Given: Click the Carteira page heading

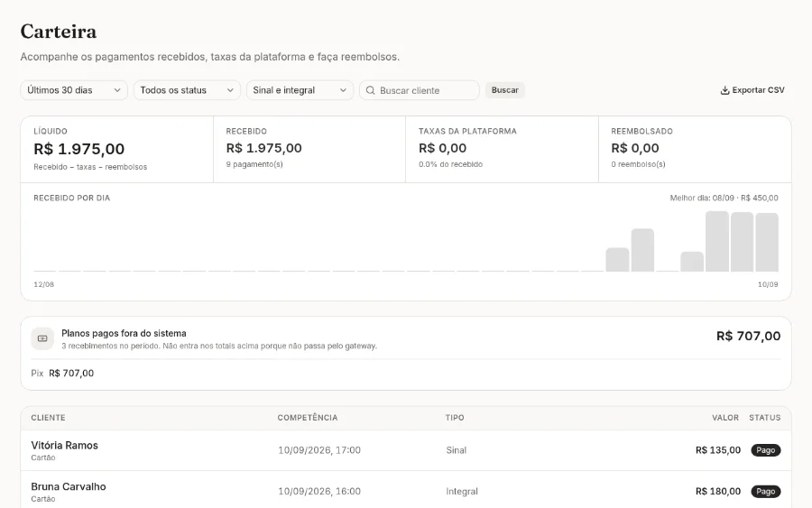Looking at the screenshot, I should coord(59,32).
